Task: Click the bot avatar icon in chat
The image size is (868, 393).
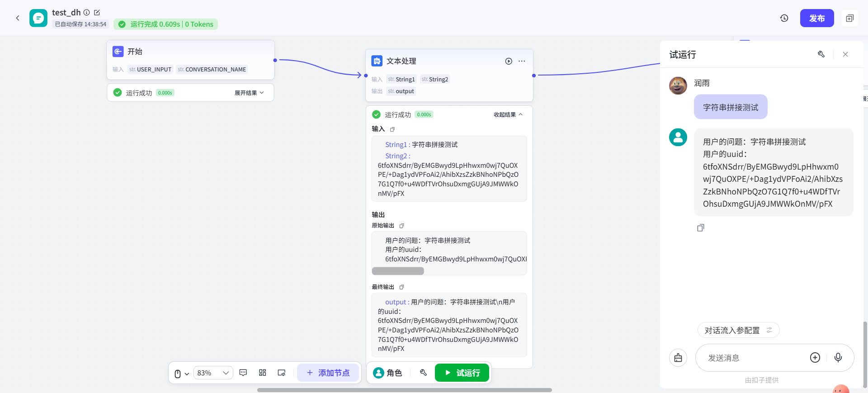Action: click(x=678, y=137)
